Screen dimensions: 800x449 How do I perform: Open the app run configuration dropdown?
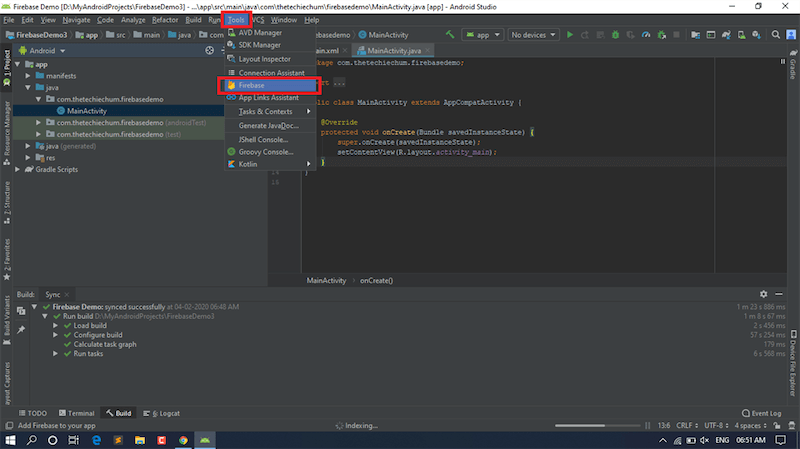click(484, 35)
